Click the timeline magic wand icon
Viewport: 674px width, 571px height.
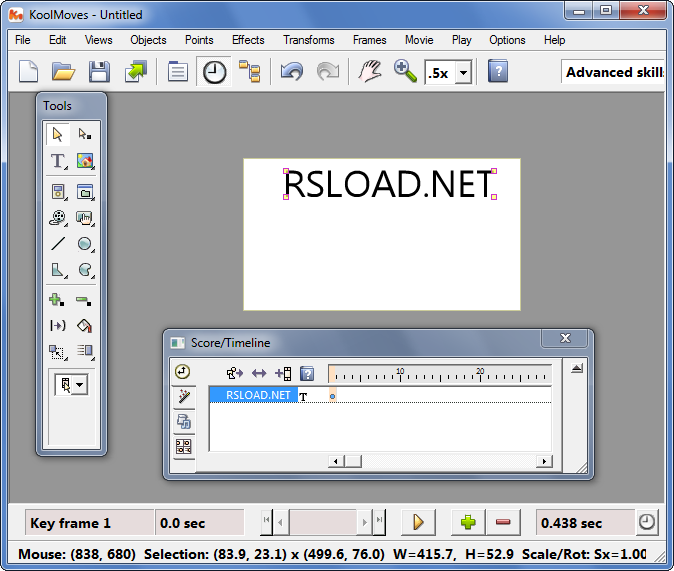point(184,396)
